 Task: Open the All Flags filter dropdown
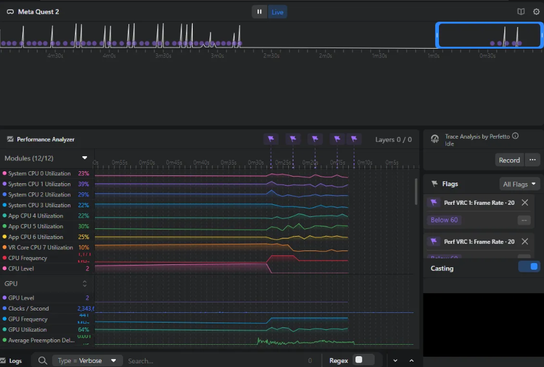point(519,184)
